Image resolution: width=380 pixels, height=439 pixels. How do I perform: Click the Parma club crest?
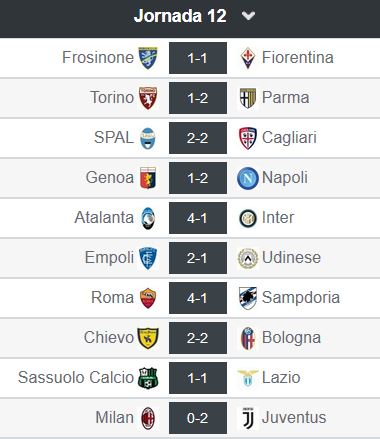(x=248, y=98)
